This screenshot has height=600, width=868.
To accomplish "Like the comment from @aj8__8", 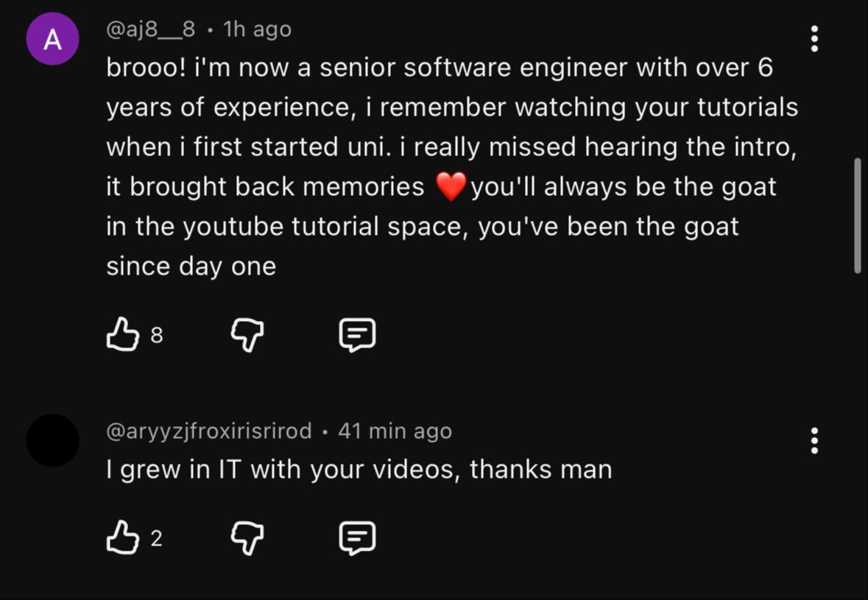I will tap(123, 336).
